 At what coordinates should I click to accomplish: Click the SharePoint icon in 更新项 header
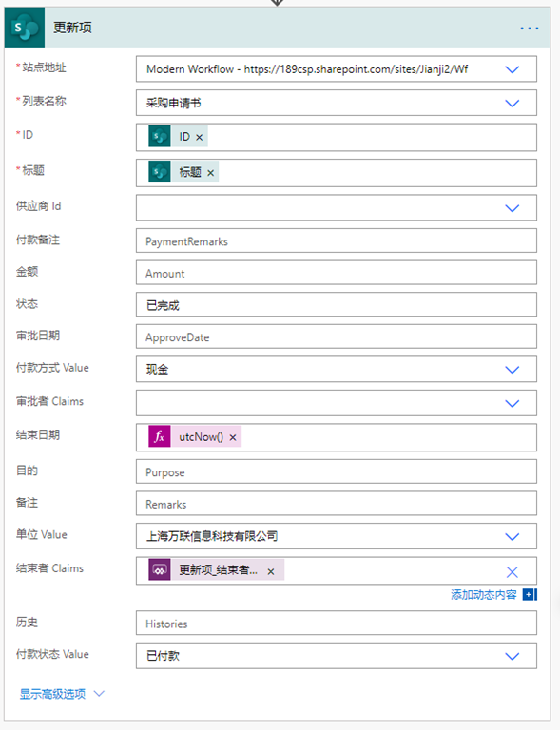point(25,28)
